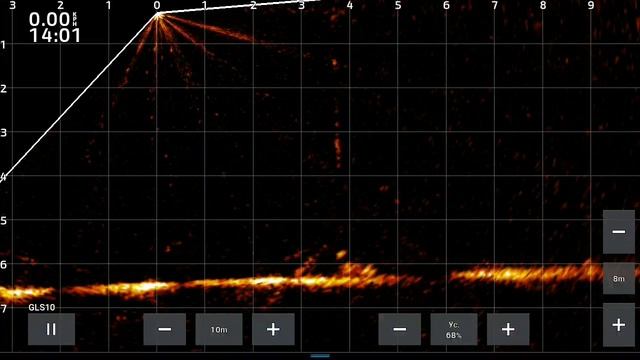Decrease depth range with minus above 8m

pos(619,232)
